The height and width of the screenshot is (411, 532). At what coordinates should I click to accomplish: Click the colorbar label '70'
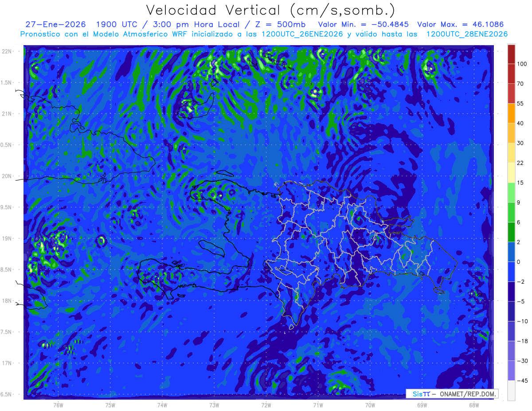[520, 84]
